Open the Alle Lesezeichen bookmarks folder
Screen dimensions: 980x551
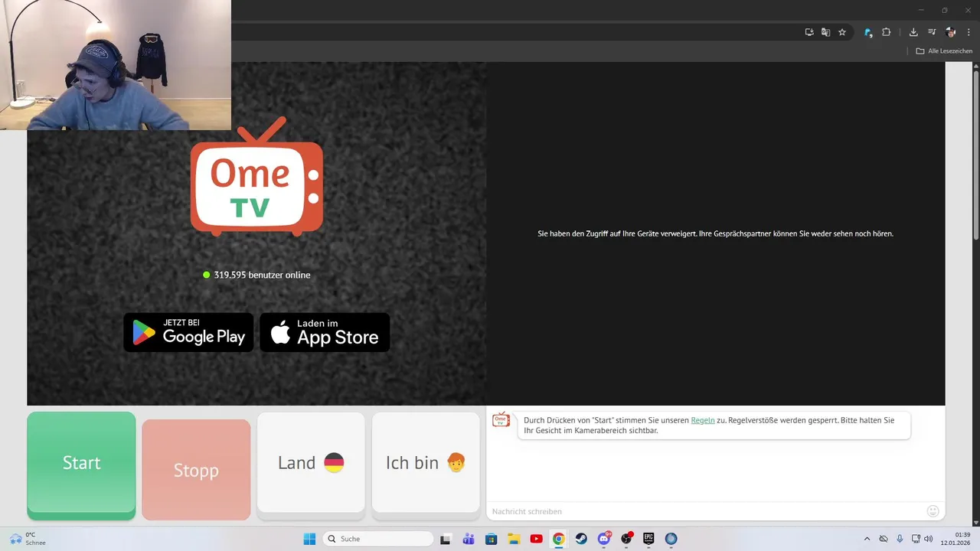click(945, 51)
